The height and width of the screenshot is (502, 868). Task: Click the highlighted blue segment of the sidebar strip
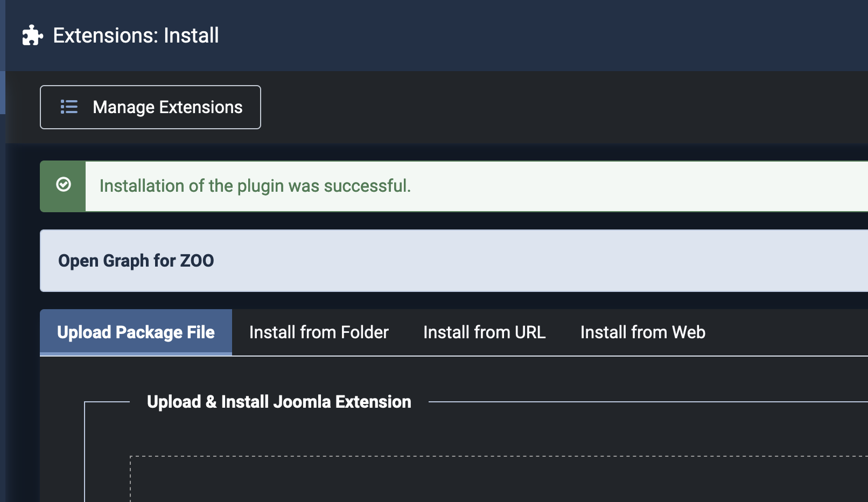[x=3, y=93]
